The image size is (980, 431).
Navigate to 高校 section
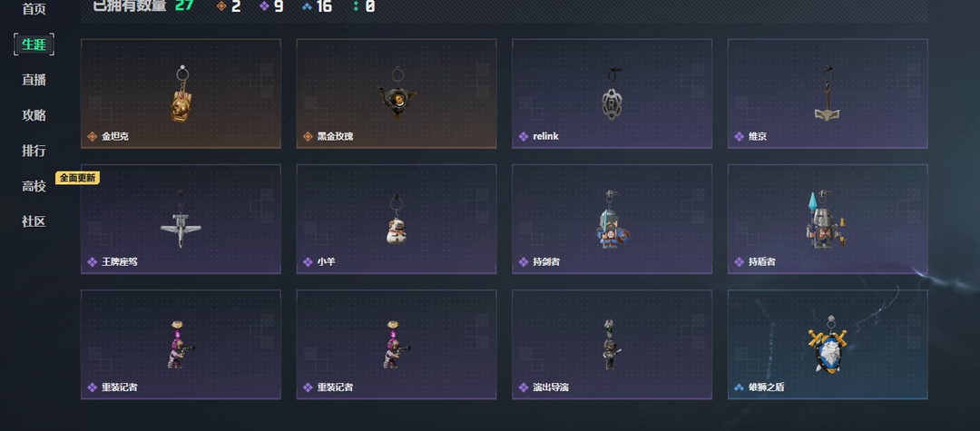34,186
